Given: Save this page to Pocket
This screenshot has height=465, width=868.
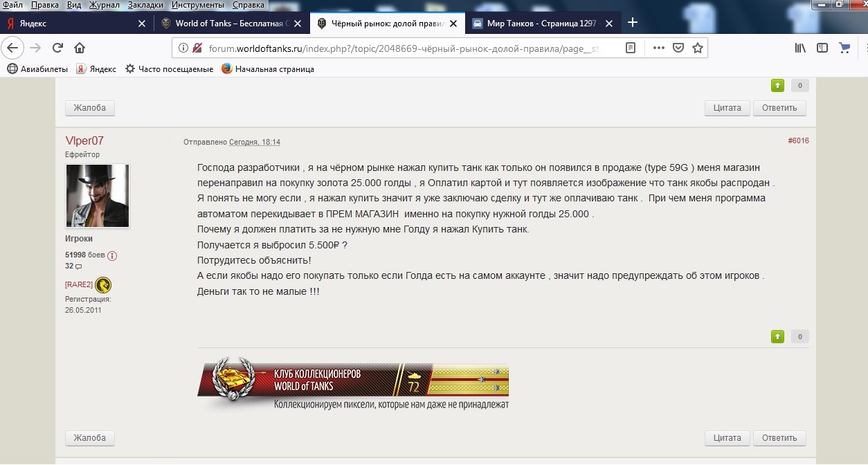Looking at the screenshot, I should coord(678,48).
